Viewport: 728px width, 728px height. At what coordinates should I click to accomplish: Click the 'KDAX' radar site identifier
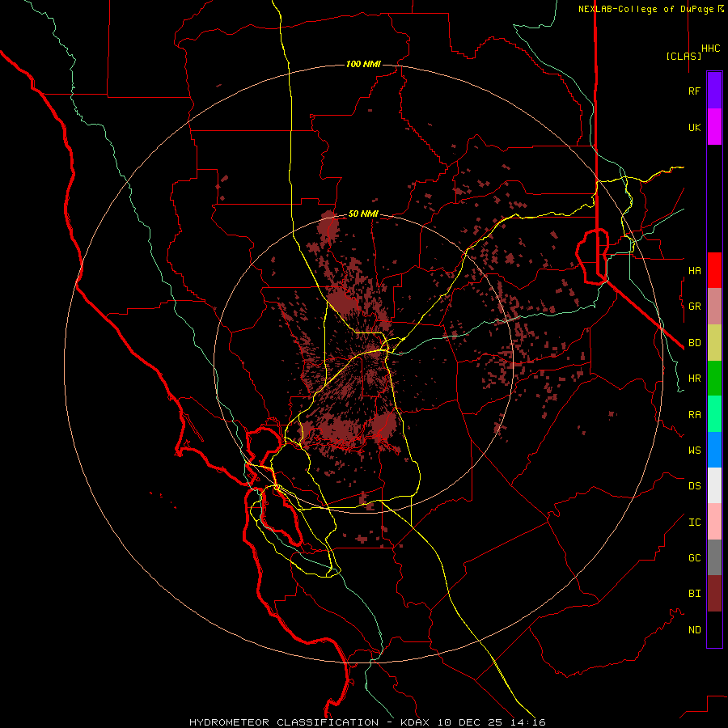coord(415,722)
